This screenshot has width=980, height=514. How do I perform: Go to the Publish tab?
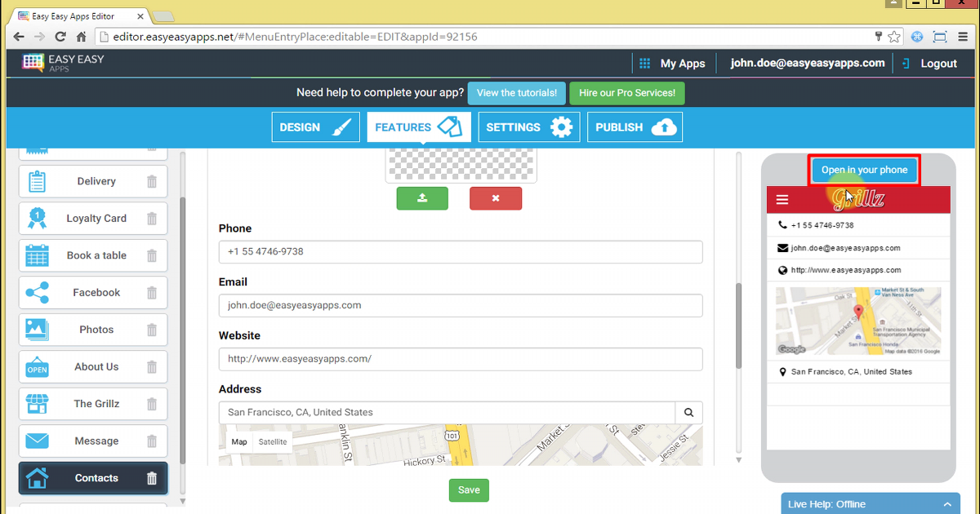coord(634,127)
